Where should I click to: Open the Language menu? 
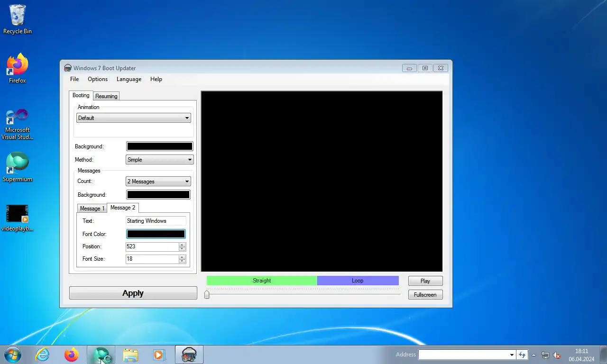click(129, 79)
